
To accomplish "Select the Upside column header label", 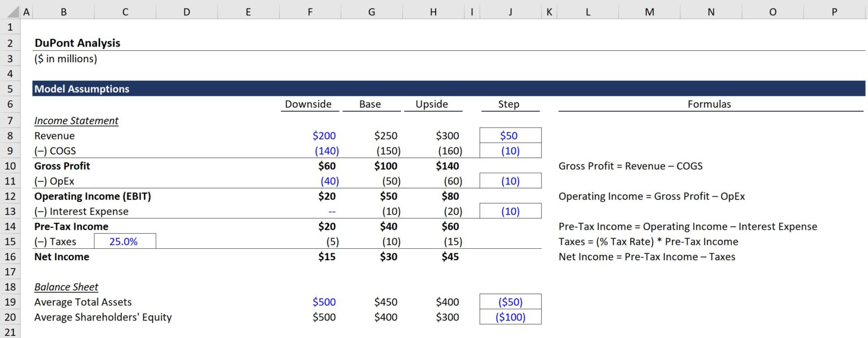I will coord(433,104).
